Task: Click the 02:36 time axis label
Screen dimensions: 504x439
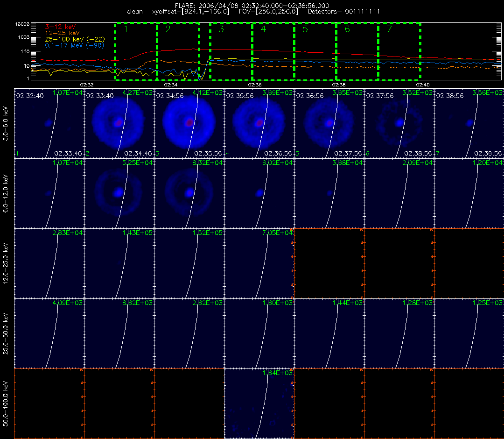Action: coord(255,85)
